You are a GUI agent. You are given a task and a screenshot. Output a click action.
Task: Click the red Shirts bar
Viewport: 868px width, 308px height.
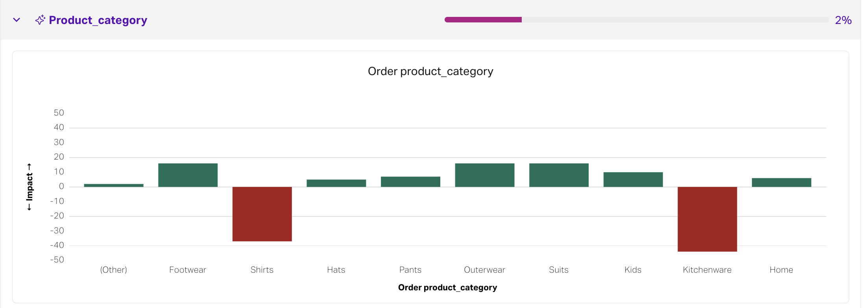click(x=262, y=214)
